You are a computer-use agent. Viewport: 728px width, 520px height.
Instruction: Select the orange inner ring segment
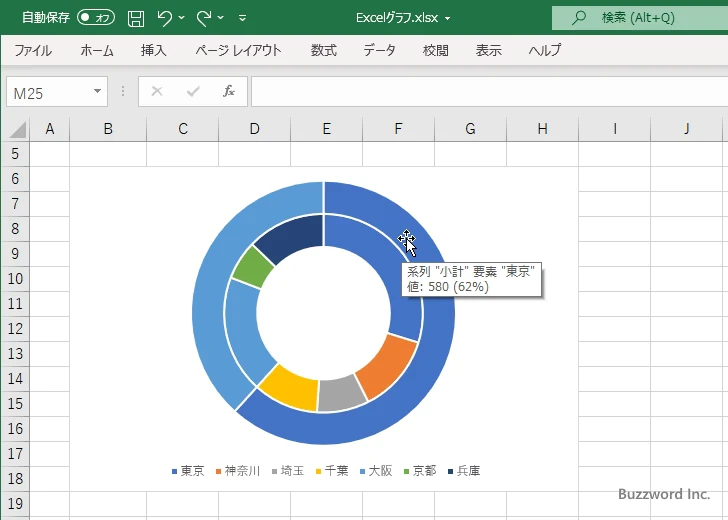(389, 366)
